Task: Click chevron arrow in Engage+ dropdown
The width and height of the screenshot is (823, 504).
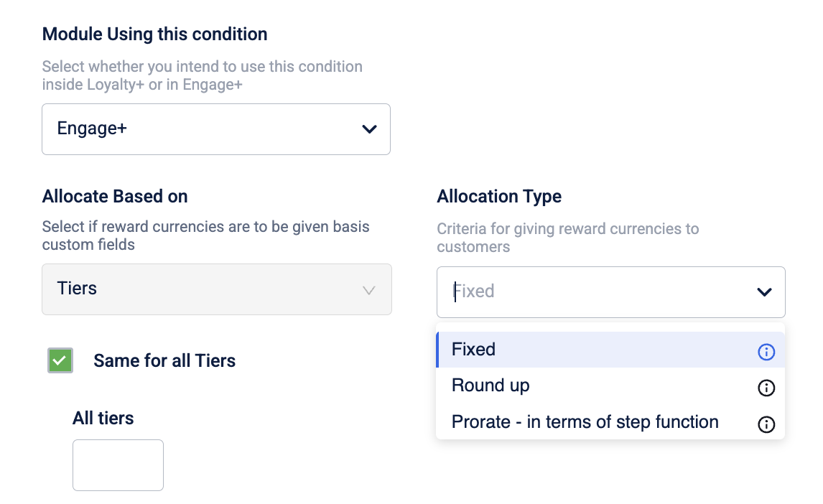Action: [x=370, y=129]
